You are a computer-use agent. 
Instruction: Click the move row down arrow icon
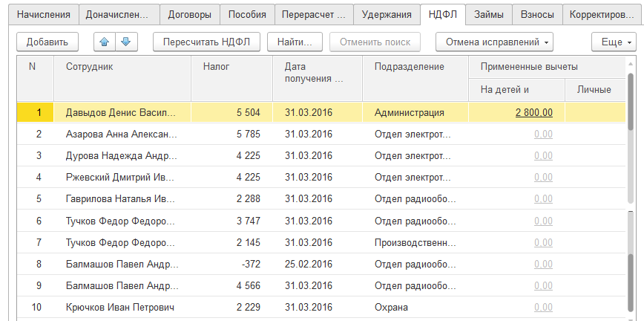(x=125, y=42)
